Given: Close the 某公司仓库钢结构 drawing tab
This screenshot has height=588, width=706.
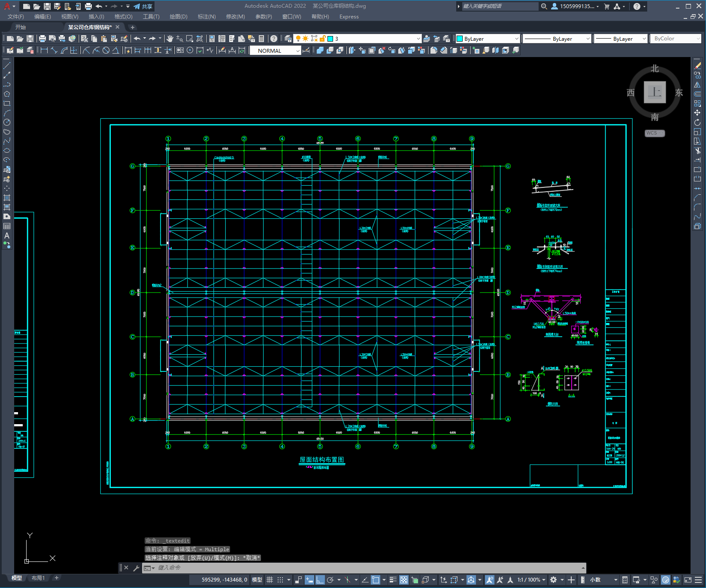Looking at the screenshot, I should click(x=118, y=27).
